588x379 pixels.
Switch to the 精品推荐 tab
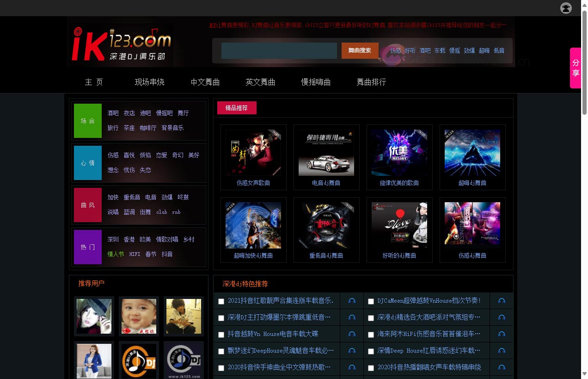pyautogui.click(x=237, y=108)
